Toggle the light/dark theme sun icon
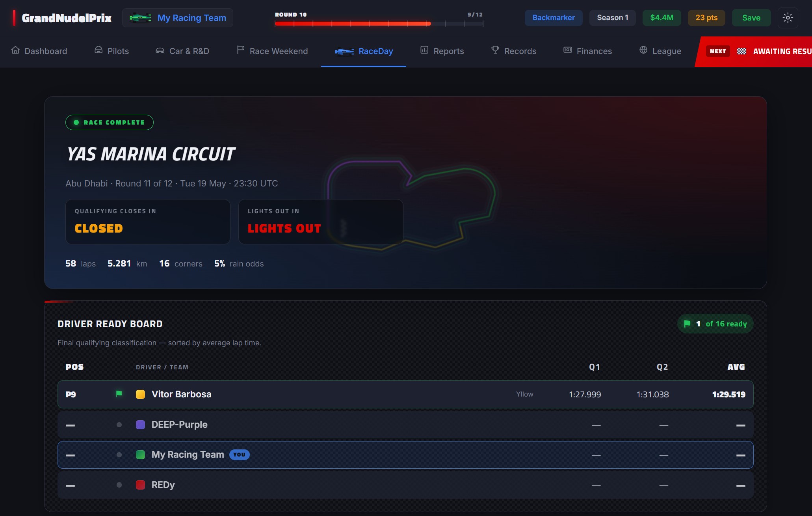 pyautogui.click(x=788, y=18)
